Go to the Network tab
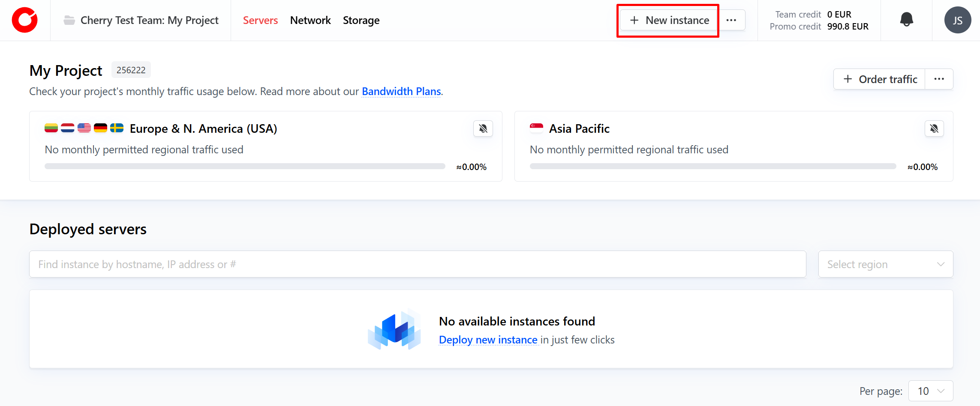 coord(310,20)
